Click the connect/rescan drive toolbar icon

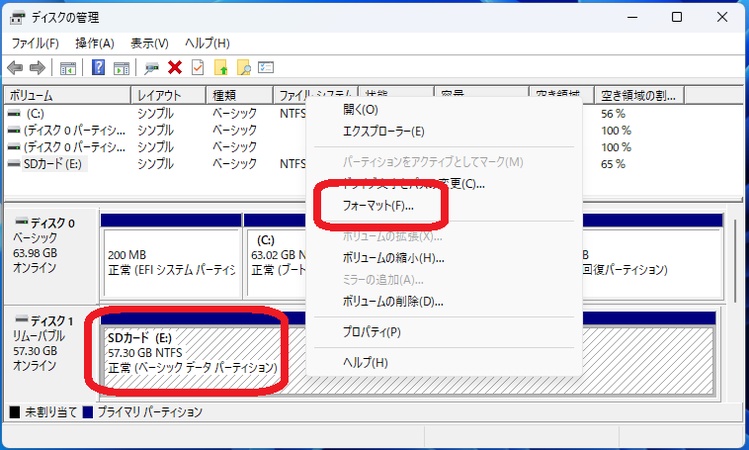(x=151, y=68)
